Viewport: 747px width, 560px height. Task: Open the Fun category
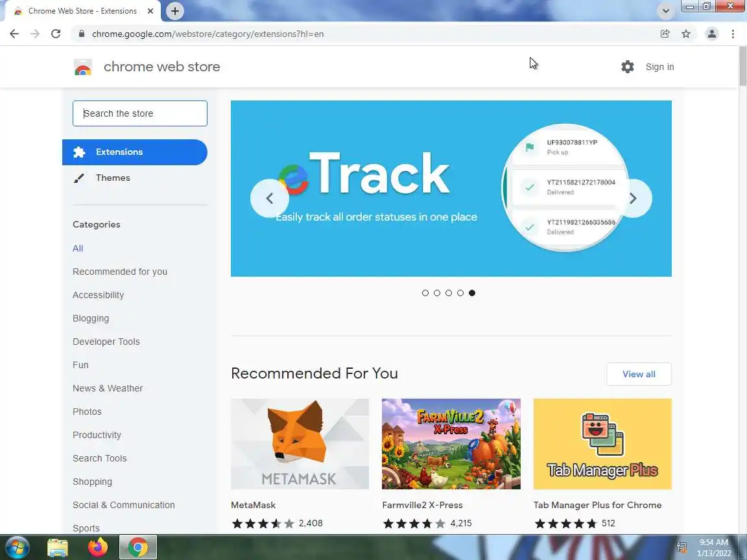80,365
